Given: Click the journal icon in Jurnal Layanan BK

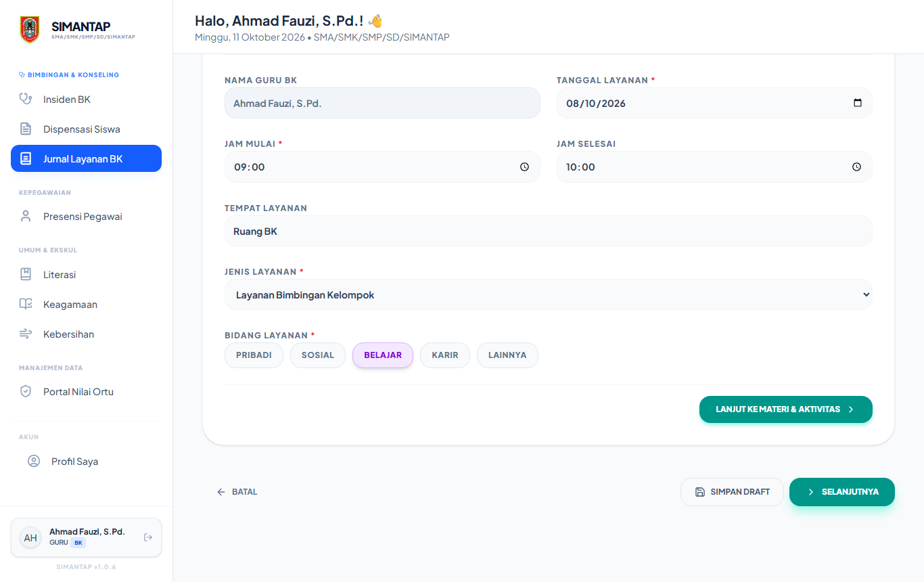Looking at the screenshot, I should point(26,159).
